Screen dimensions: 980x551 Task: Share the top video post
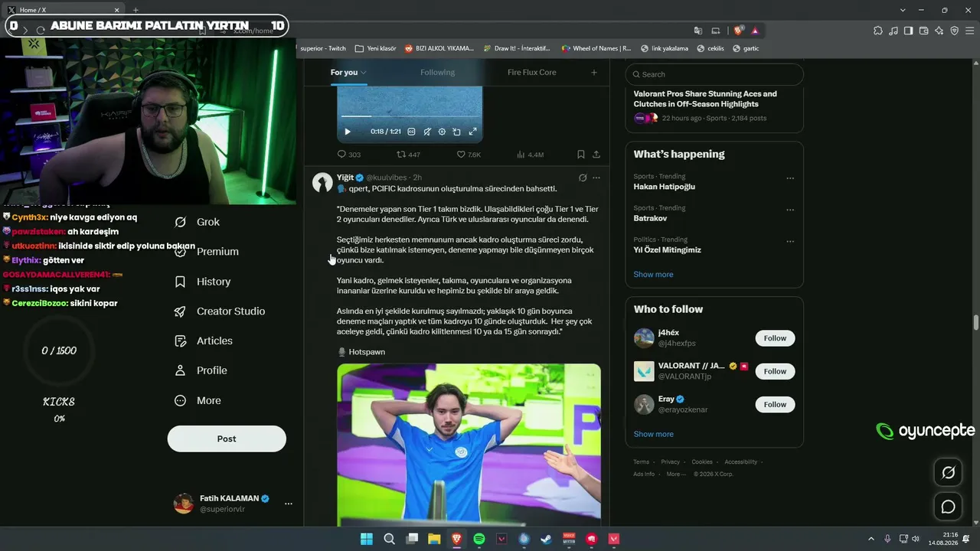tap(596, 155)
